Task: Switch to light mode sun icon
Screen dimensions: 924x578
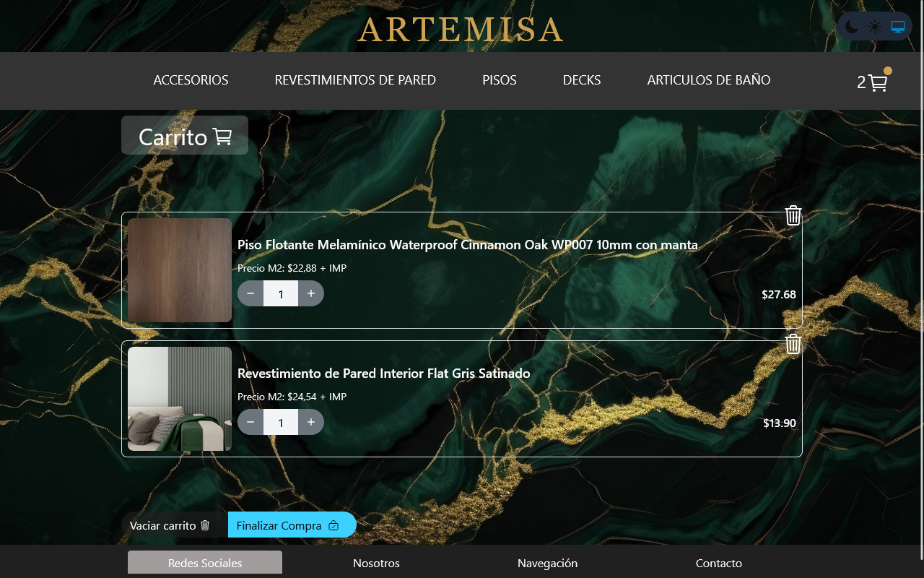Action: pos(875,27)
